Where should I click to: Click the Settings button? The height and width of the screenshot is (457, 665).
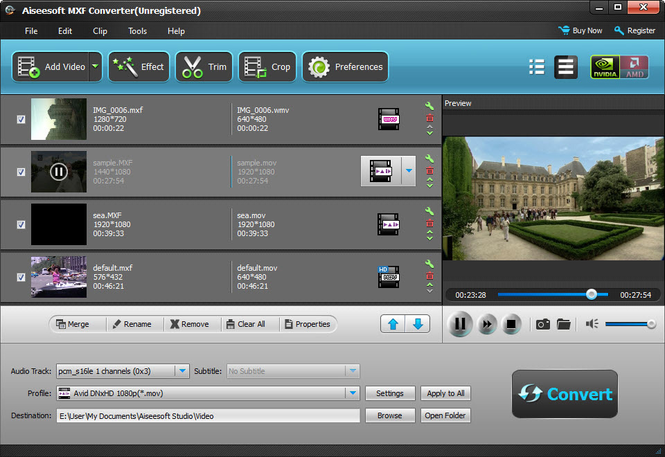click(x=390, y=393)
